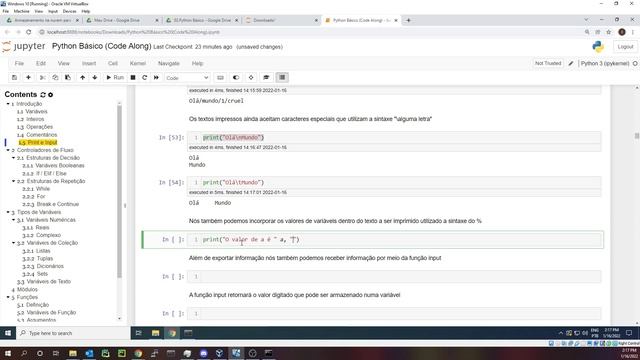Viewport: 640px width, 360px height.
Task: Click the pencil edit-mode indicator icon
Action: 571,63
